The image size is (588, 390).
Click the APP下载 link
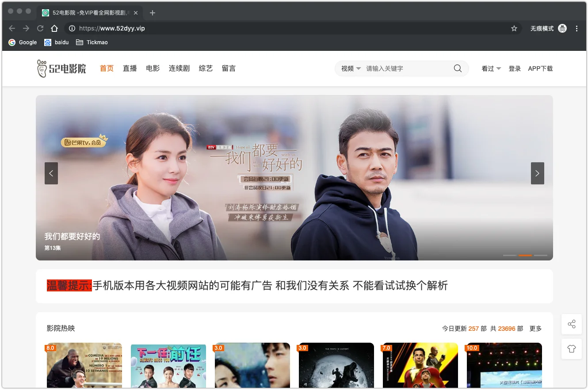540,69
